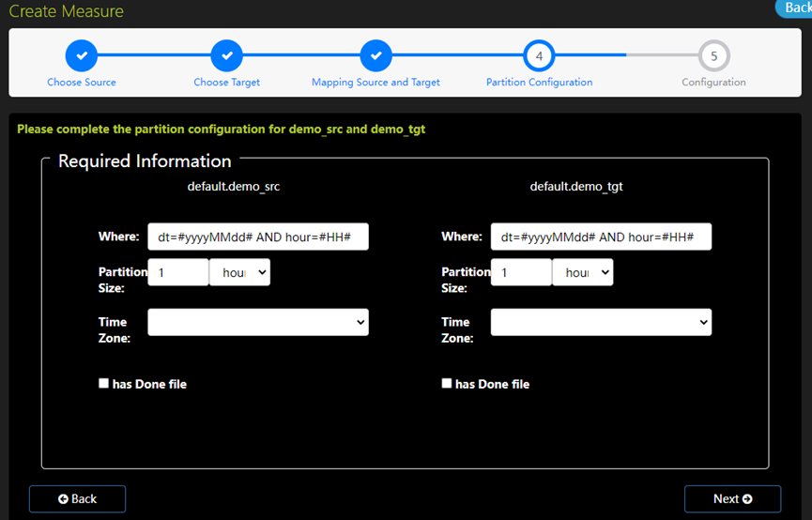
Task: Enable has Done file for demo_src
Action: click(x=103, y=383)
